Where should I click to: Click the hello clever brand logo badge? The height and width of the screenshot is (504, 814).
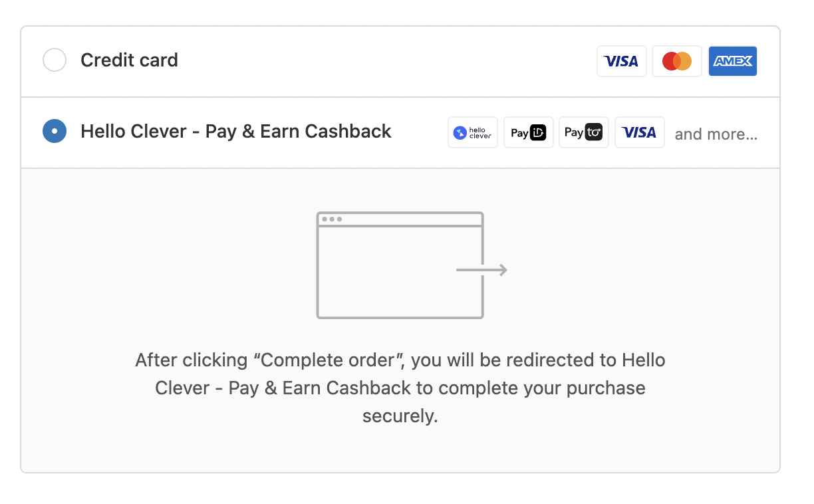pyautogui.click(x=472, y=132)
